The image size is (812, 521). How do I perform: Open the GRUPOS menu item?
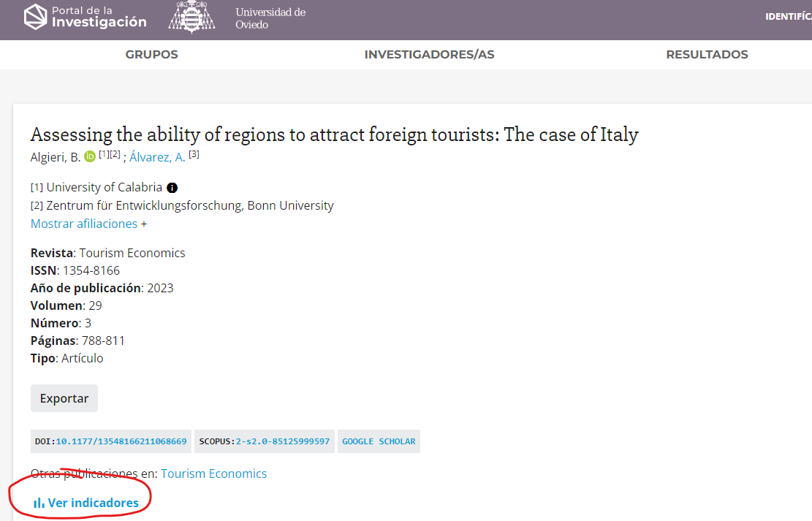pos(151,55)
